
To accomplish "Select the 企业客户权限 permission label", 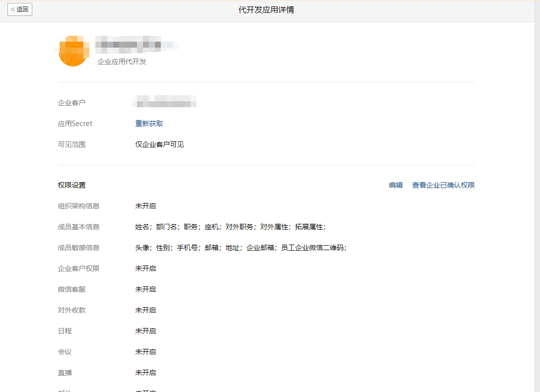I will 78,268.
